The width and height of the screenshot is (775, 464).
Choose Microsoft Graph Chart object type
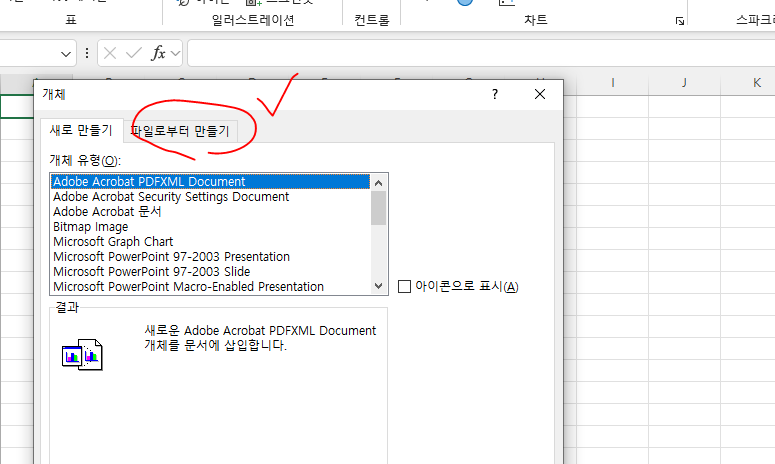210,242
